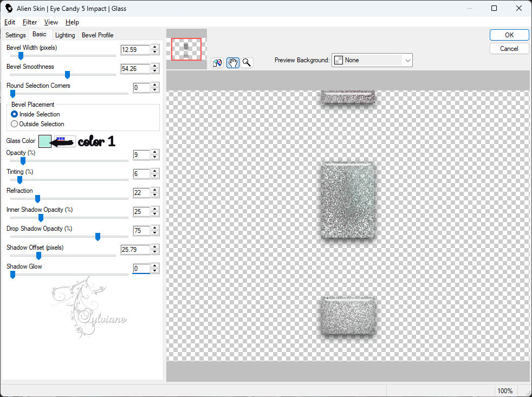The image size is (532, 397).
Task: Select the hand pan tool
Action: click(x=233, y=63)
